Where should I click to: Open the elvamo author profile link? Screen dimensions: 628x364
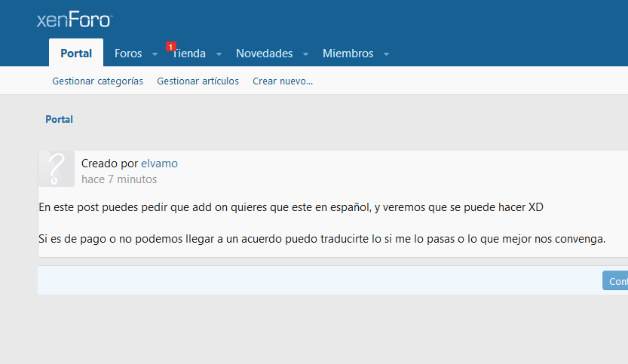[159, 164]
